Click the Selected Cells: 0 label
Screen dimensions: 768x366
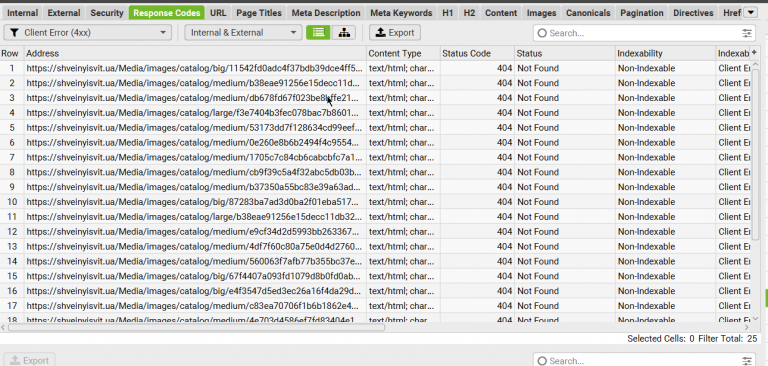(x=661, y=339)
